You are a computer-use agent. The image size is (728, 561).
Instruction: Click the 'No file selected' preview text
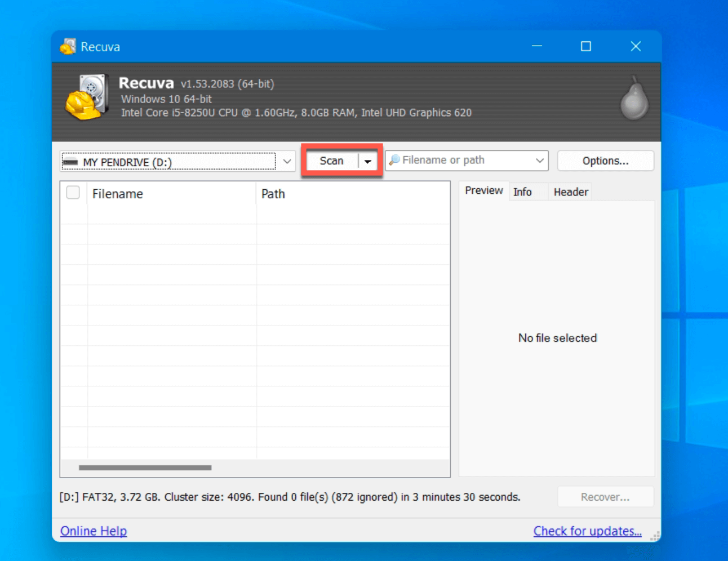click(557, 339)
